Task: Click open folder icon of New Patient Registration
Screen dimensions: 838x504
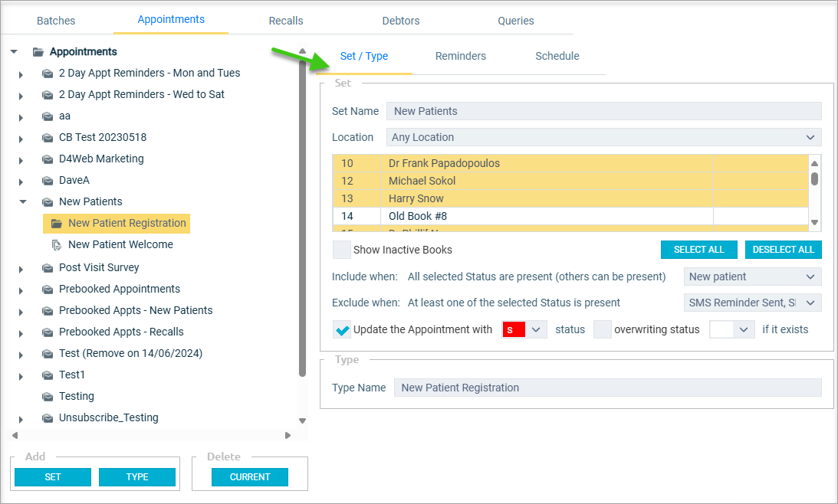Action: pyautogui.click(x=57, y=223)
